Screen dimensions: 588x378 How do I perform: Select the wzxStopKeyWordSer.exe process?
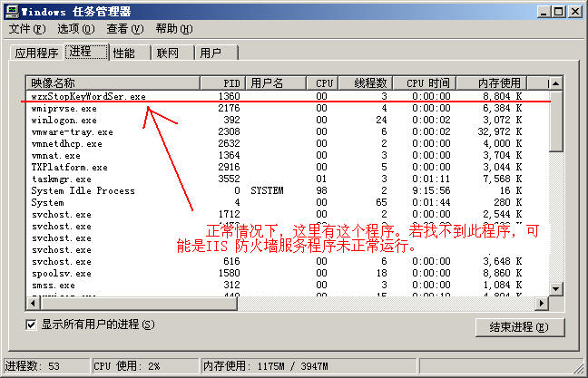[x=288, y=96]
